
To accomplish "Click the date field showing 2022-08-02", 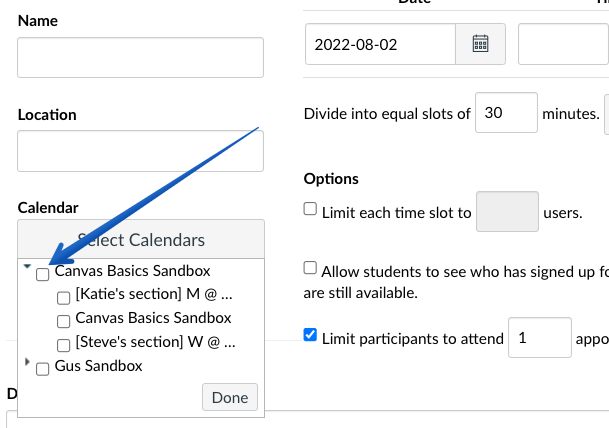I will coord(380,44).
